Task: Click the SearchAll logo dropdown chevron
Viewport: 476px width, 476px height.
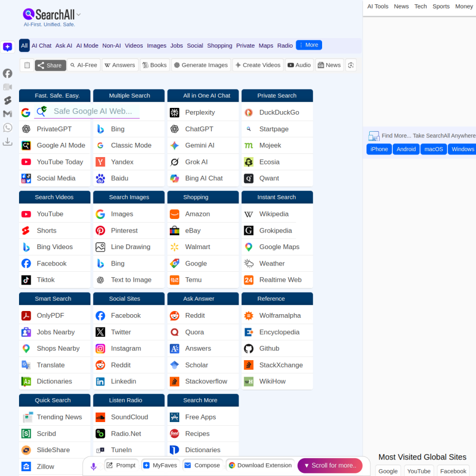Action: (79, 14)
